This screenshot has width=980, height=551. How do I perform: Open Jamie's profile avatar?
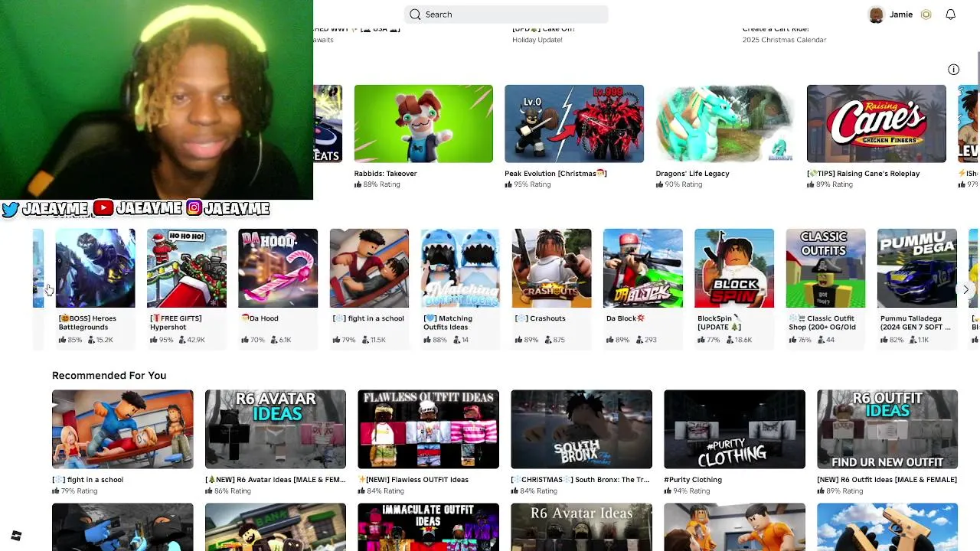coord(876,15)
